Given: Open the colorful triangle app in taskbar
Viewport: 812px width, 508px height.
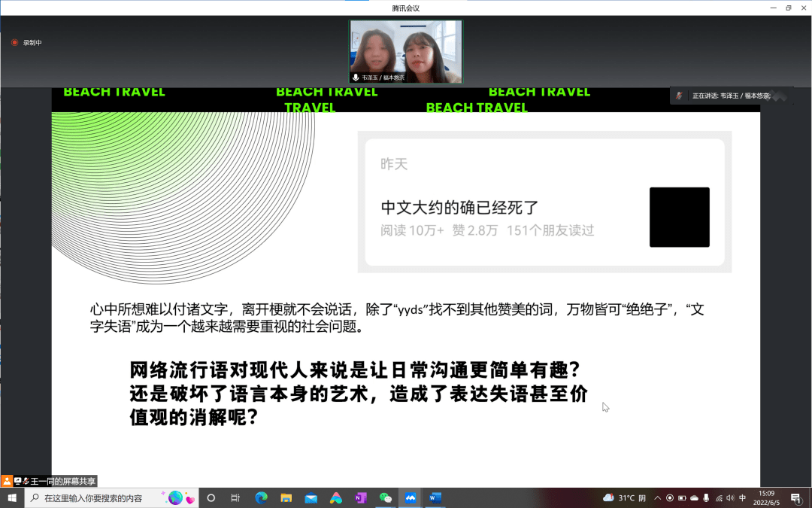Looking at the screenshot, I should coord(335,498).
